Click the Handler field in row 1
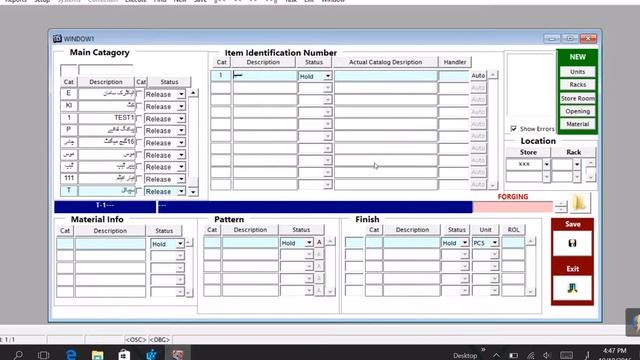 tap(453, 76)
